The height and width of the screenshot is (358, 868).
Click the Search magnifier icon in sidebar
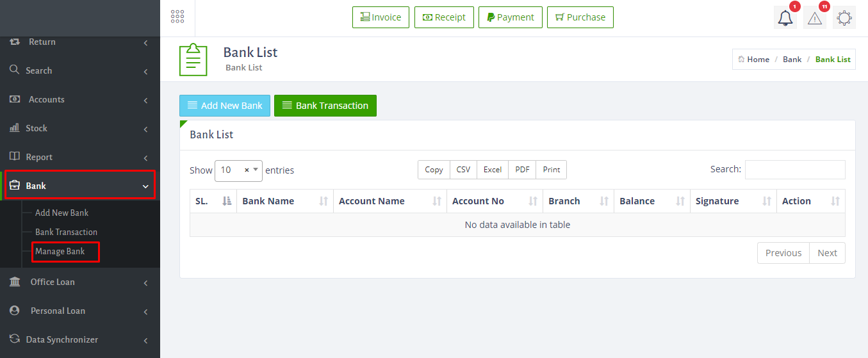click(14, 70)
